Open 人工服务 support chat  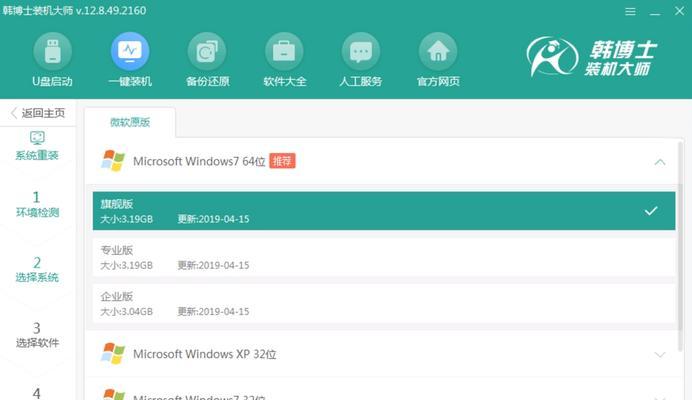coord(361,60)
